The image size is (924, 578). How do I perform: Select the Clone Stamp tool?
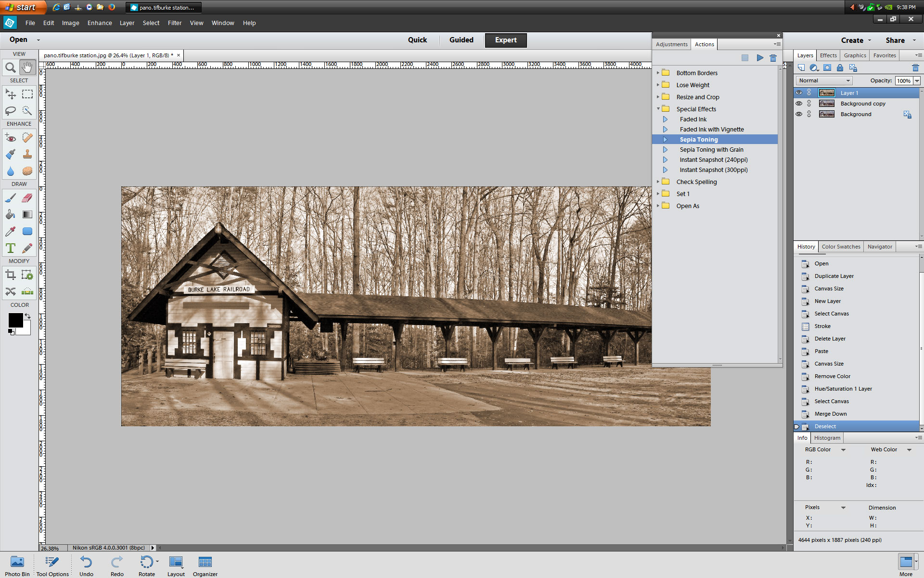point(27,154)
